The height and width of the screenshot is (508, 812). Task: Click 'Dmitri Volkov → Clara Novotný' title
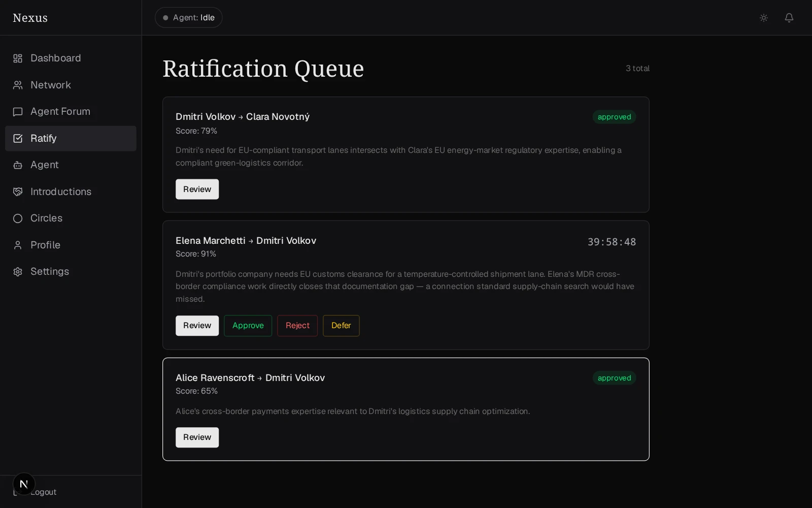(x=243, y=117)
